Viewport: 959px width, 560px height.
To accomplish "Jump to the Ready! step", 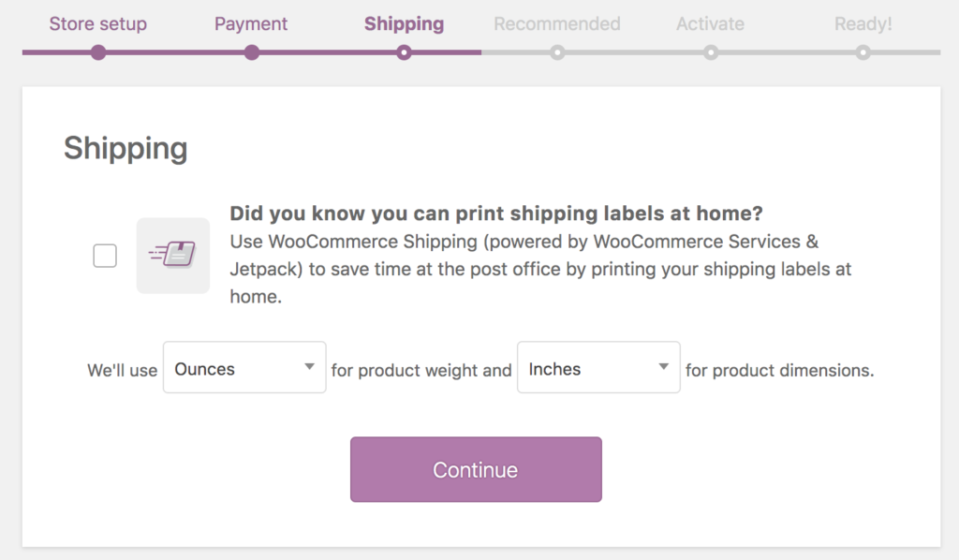I will tap(863, 23).
